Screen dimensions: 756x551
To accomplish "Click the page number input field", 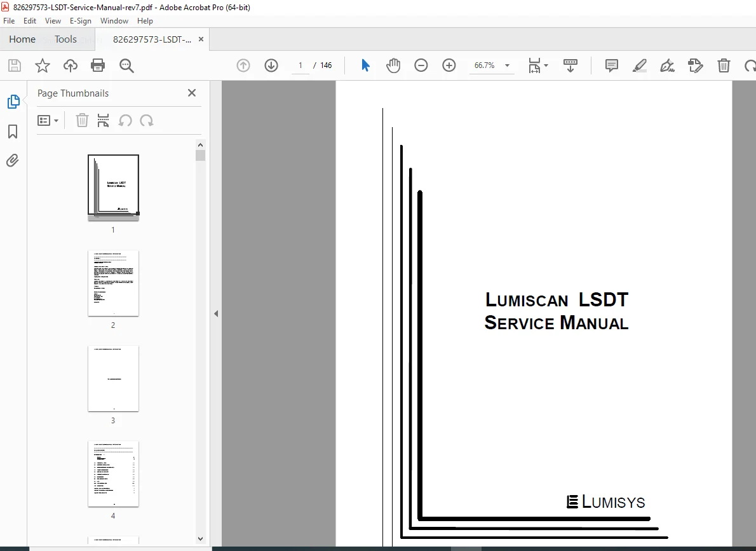I will [x=300, y=65].
